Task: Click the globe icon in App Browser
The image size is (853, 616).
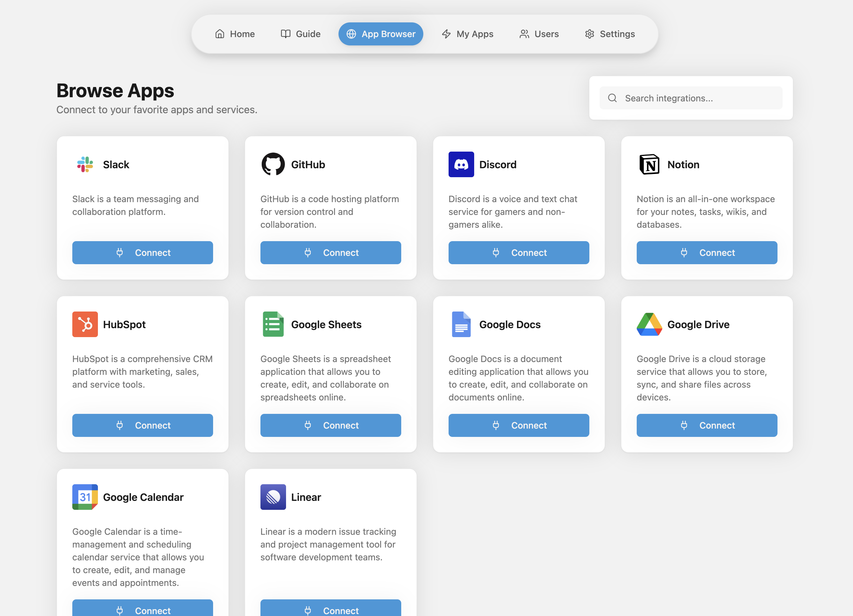Action: [x=351, y=34]
